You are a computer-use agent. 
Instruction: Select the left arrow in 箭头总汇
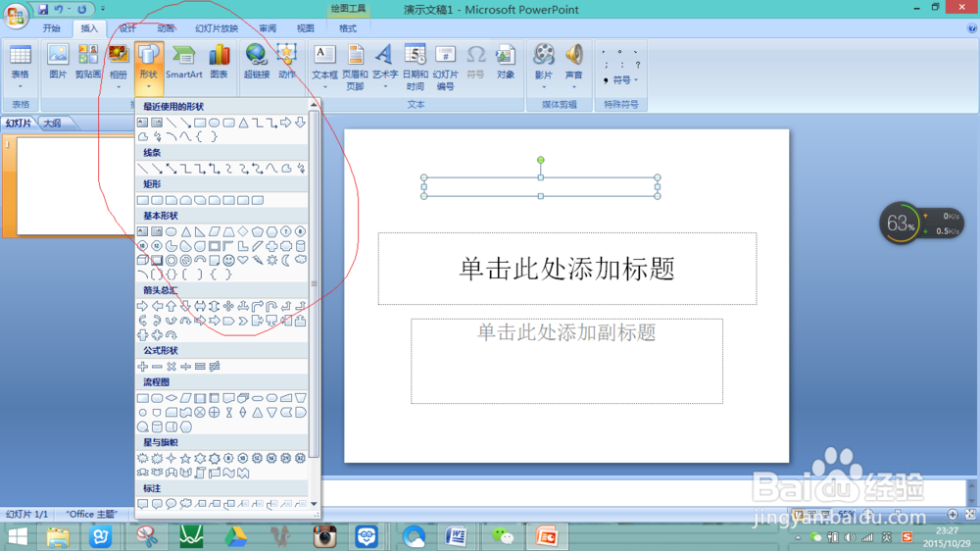pos(157,307)
